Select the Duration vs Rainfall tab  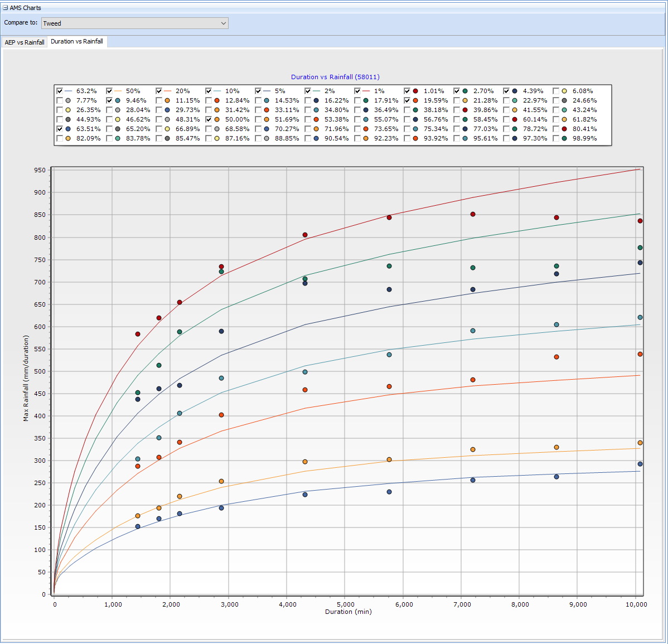(77, 42)
